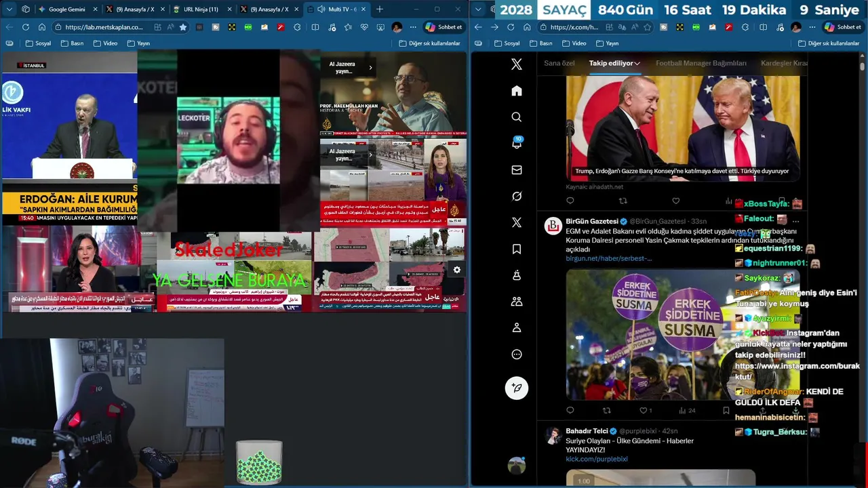
Task: Expand second Al Jazeera yayın chevron
Action: [370, 155]
